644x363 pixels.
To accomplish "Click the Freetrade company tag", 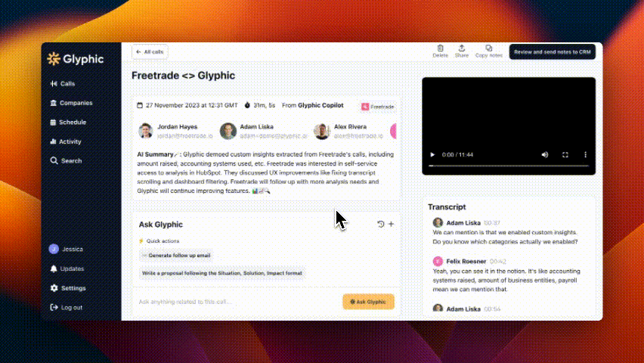I will (378, 107).
